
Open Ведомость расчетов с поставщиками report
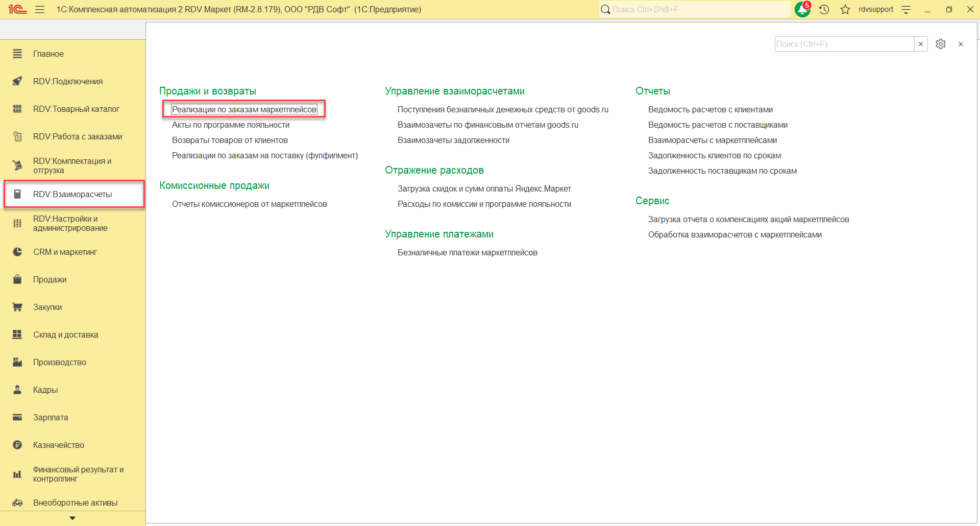click(718, 125)
